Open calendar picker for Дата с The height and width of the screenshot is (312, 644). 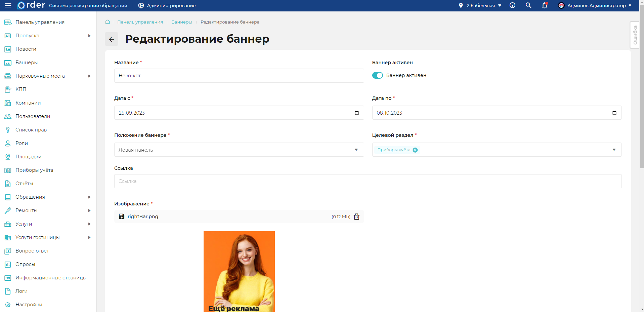[x=357, y=113]
